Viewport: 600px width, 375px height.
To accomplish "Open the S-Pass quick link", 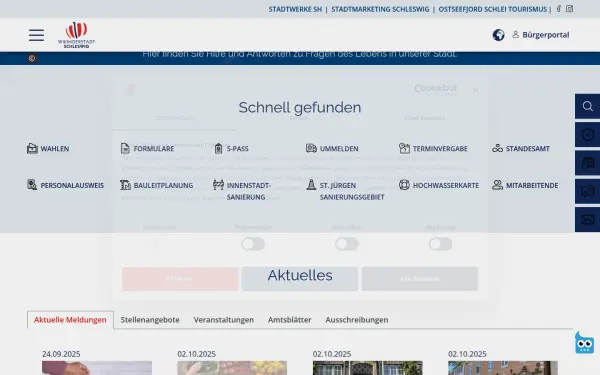I will pos(231,148).
